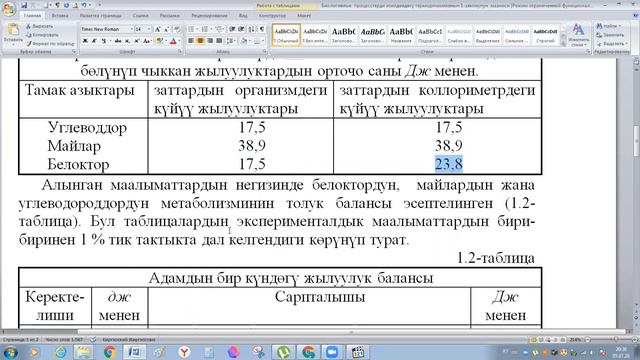This screenshot has height=360, width=640.
Task: Increase font size with Grow Font
Action: click(157, 29)
